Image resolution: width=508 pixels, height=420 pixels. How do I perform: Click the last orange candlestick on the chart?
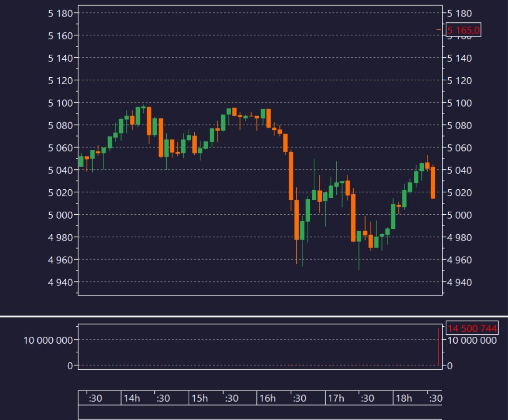tap(433, 182)
